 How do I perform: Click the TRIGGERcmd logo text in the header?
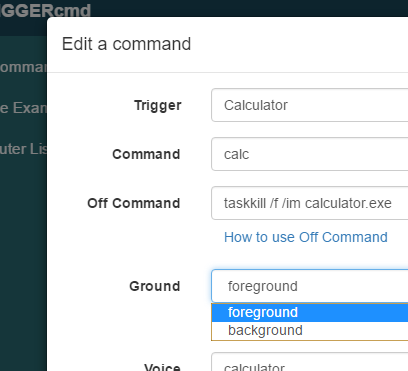45,10
